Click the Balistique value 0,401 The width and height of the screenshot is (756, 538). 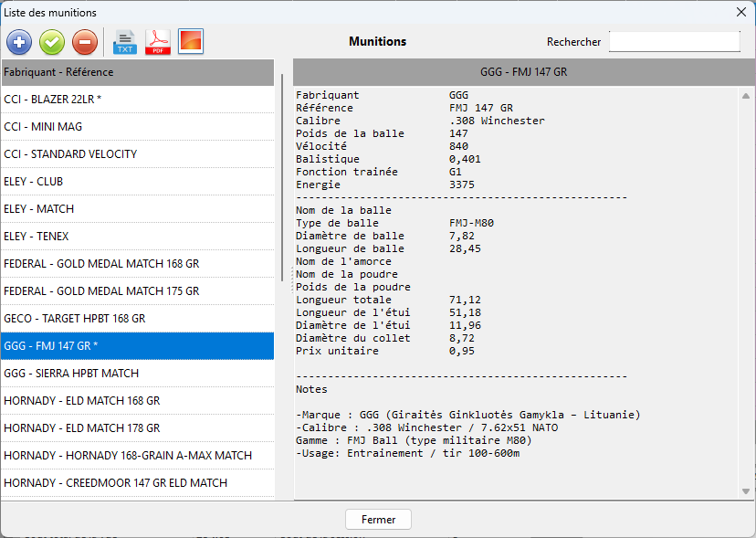click(465, 159)
